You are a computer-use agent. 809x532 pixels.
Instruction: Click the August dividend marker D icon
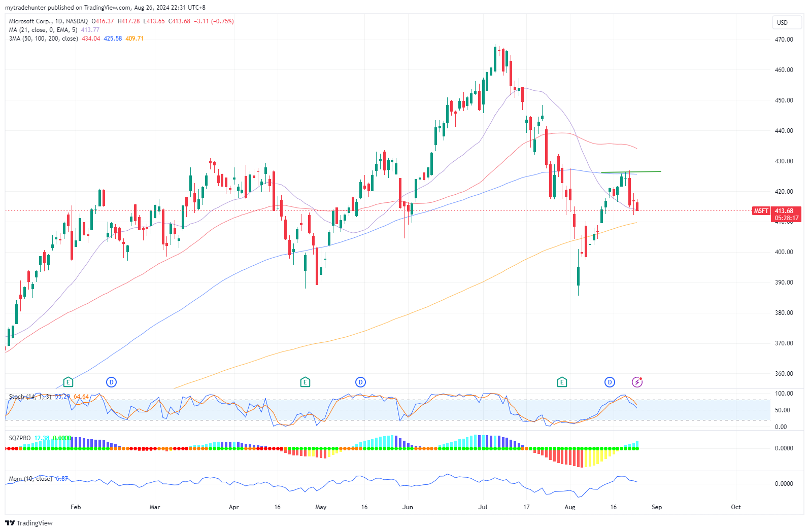(x=610, y=382)
